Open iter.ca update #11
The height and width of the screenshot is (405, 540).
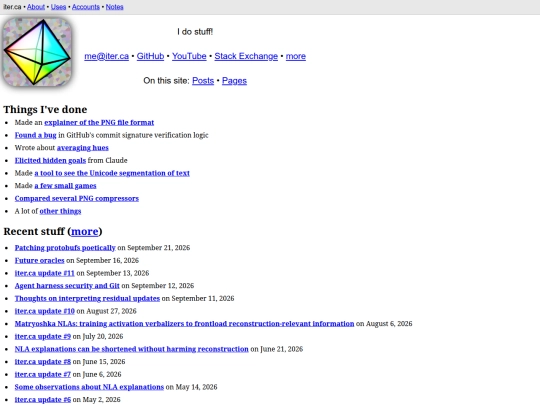click(44, 273)
